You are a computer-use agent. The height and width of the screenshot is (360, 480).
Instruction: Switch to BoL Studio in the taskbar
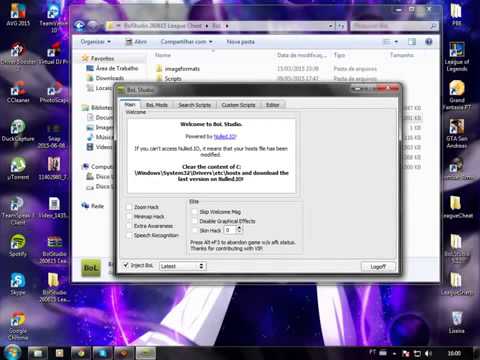[145, 353]
